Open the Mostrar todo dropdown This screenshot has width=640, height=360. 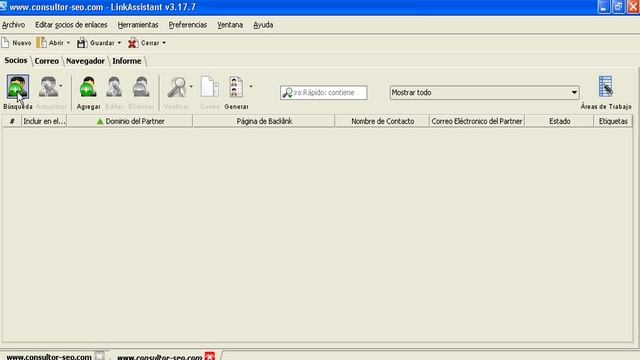pyautogui.click(x=484, y=93)
